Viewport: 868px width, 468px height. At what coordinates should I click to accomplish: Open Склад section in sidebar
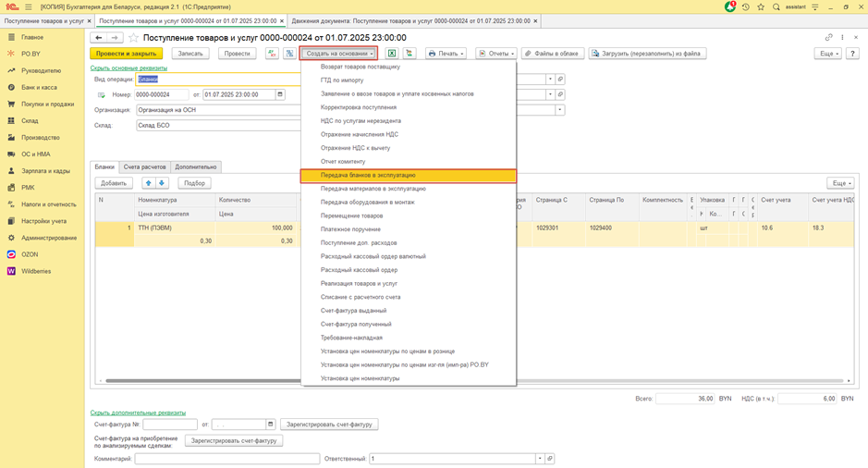[30, 121]
